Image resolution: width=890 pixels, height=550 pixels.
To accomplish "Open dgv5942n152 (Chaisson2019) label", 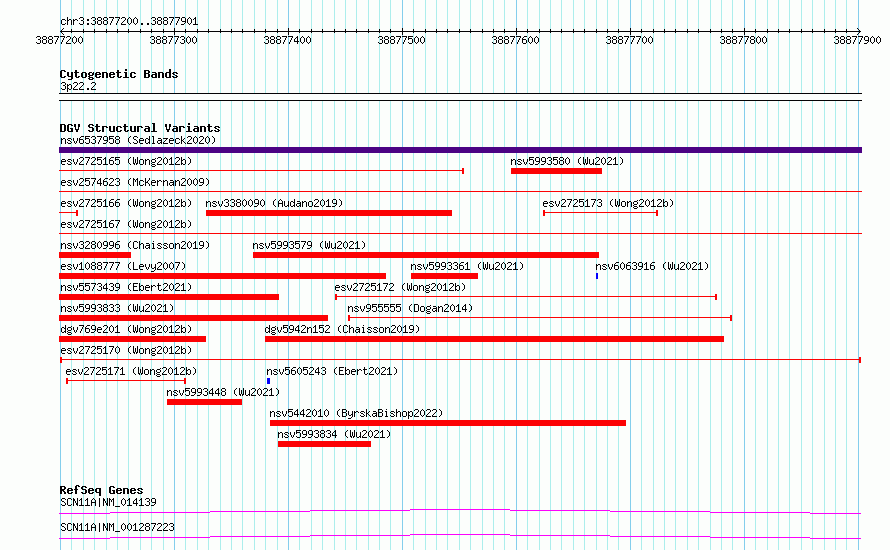I will tap(342, 329).
